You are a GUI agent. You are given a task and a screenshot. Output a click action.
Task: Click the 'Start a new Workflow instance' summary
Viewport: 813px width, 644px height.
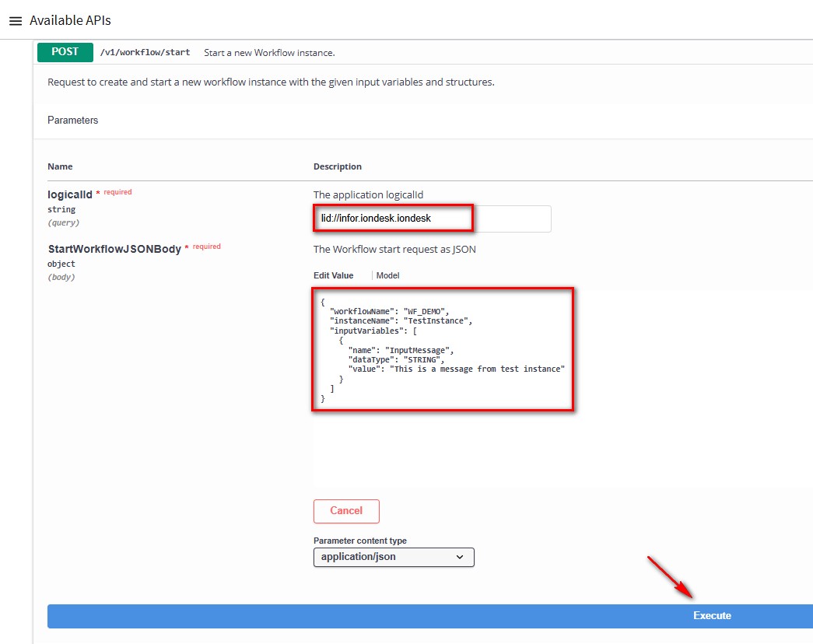[269, 53]
